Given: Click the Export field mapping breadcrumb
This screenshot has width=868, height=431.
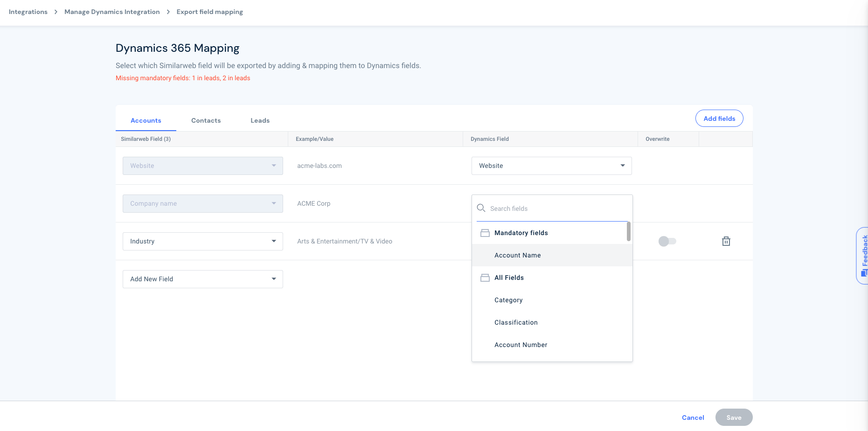Looking at the screenshot, I should (x=209, y=12).
